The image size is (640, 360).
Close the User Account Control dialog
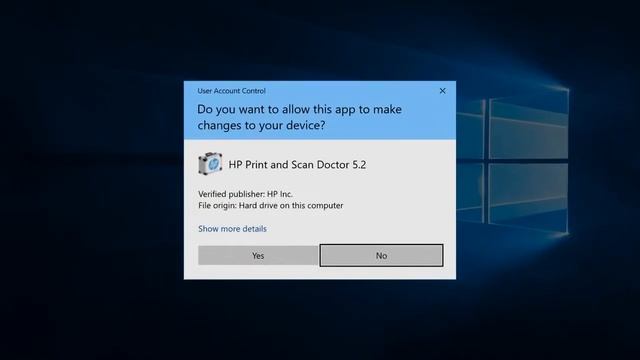point(442,91)
